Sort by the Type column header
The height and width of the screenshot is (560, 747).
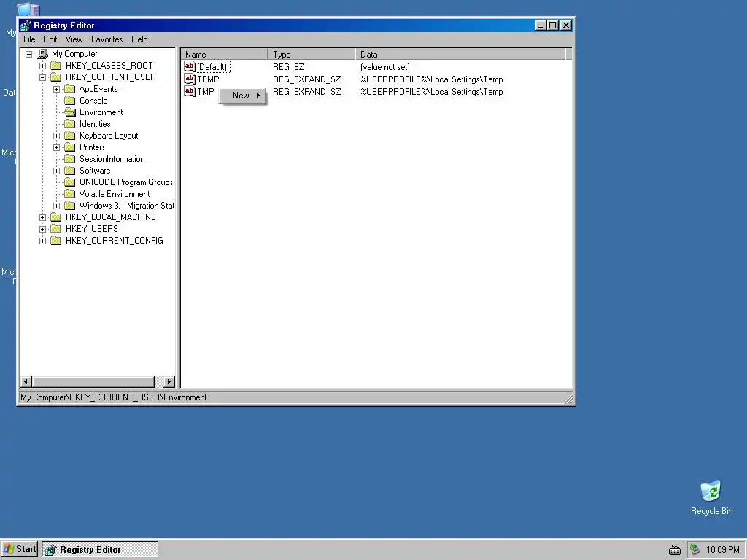click(x=311, y=54)
